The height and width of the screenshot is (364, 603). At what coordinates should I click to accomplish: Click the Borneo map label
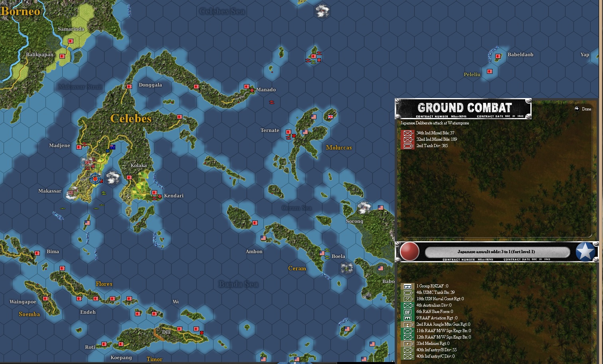tap(20, 11)
